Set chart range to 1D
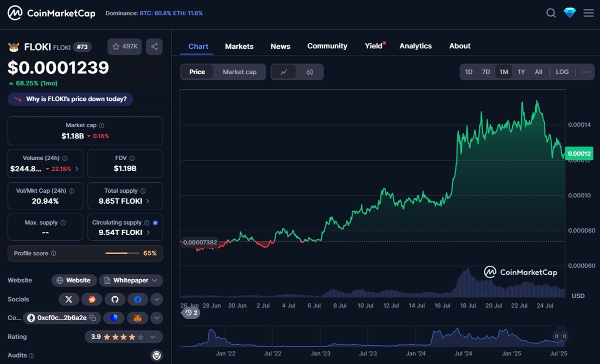 point(468,72)
